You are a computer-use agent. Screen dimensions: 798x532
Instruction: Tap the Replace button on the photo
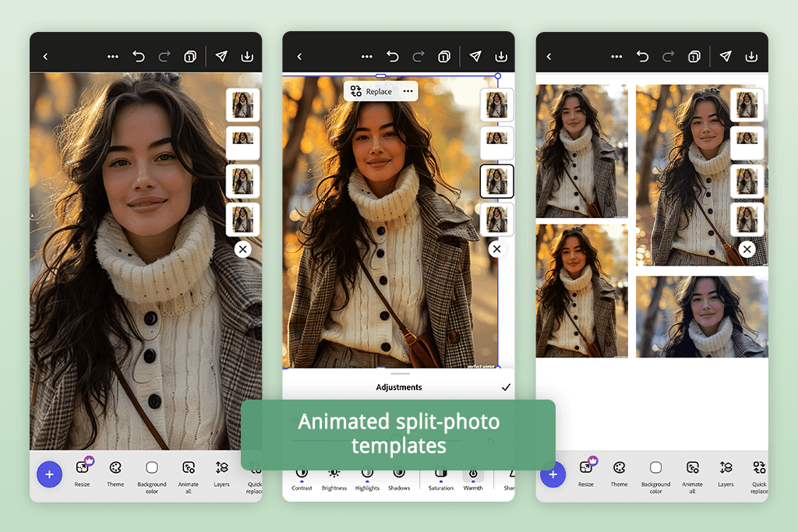click(x=372, y=92)
